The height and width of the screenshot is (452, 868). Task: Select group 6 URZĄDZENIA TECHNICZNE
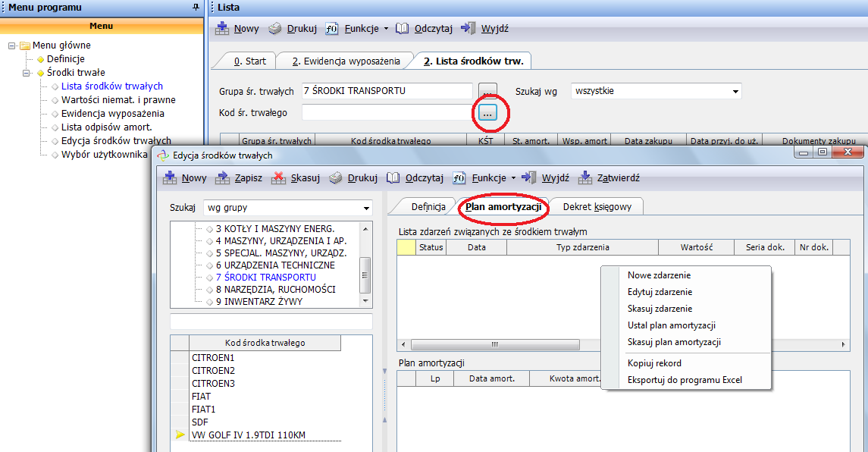tap(276, 265)
